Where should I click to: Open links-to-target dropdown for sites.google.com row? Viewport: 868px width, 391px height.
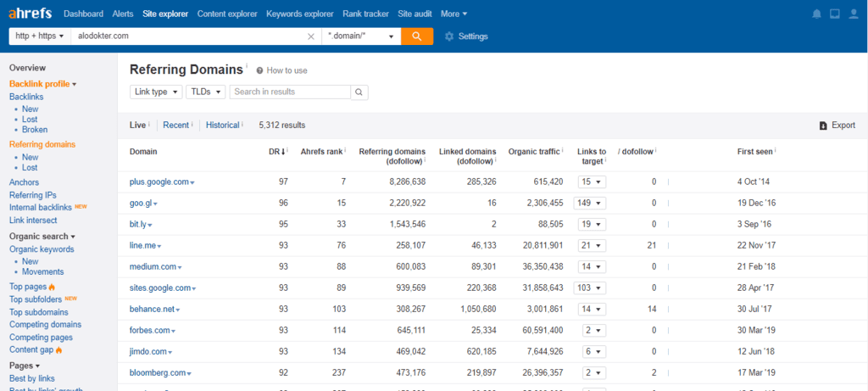pyautogui.click(x=590, y=288)
